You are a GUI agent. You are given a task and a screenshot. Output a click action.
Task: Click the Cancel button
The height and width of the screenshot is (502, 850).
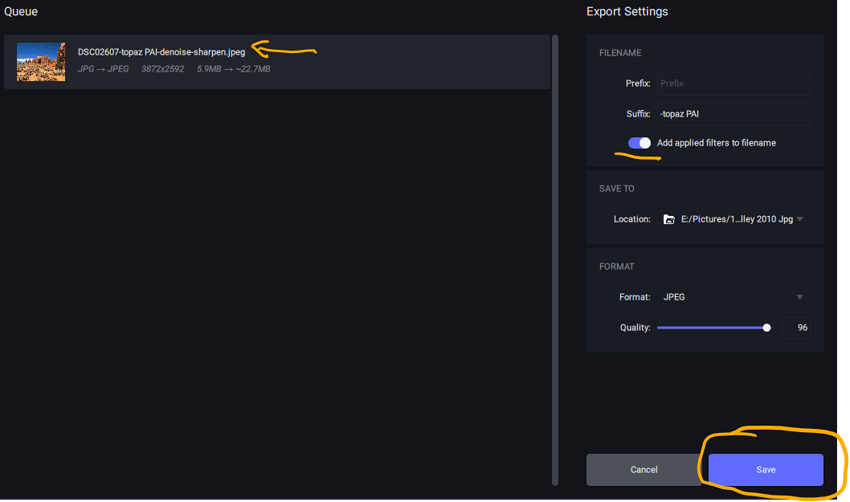(644, 469)
